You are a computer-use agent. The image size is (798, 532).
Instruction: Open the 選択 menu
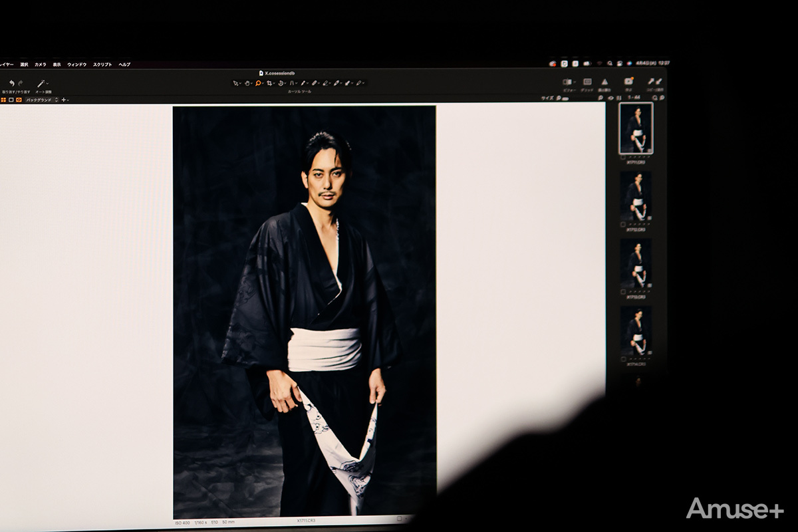click(24, 65)
